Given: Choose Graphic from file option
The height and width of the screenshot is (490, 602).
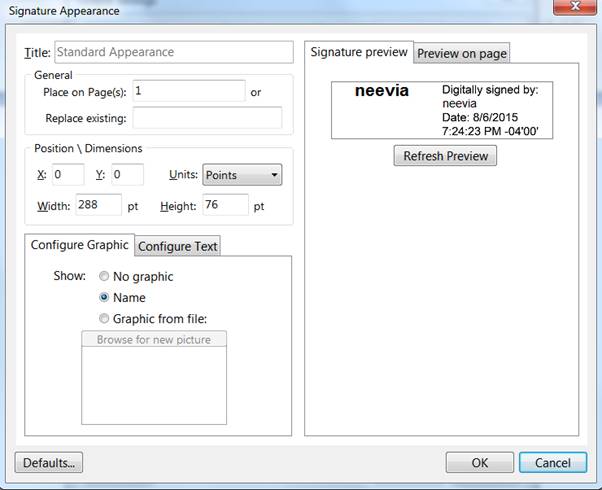Looking at the screenshot, I should click(x=104, y=318).
